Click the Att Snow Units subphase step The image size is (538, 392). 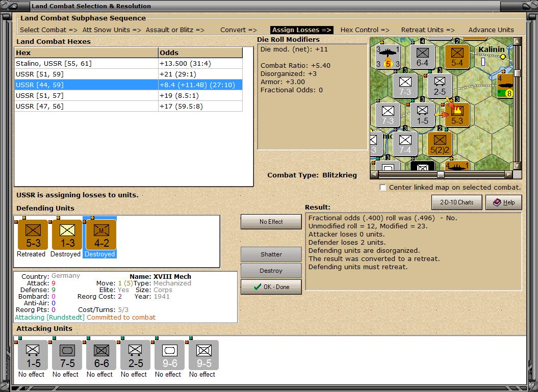[x=112, y=30]
